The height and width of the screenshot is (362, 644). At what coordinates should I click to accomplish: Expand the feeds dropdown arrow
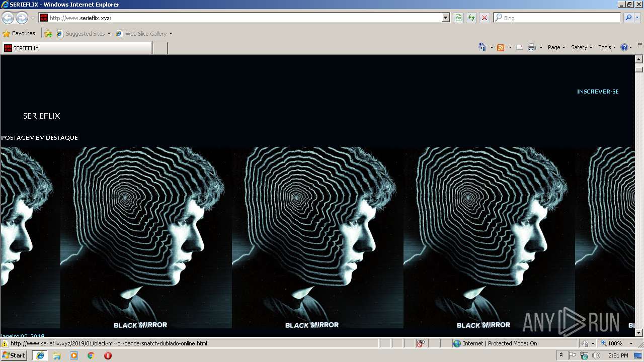click(x=510, y=47)
